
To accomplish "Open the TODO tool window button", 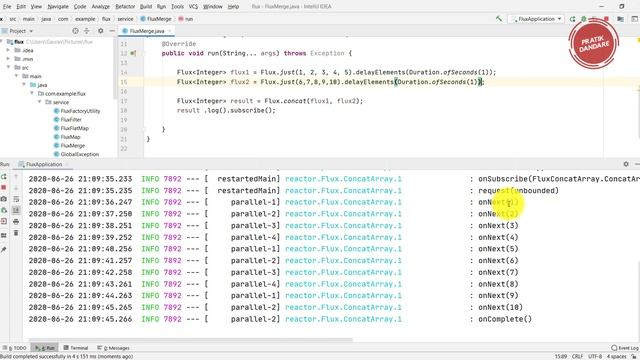I will (x=14, y=348).
